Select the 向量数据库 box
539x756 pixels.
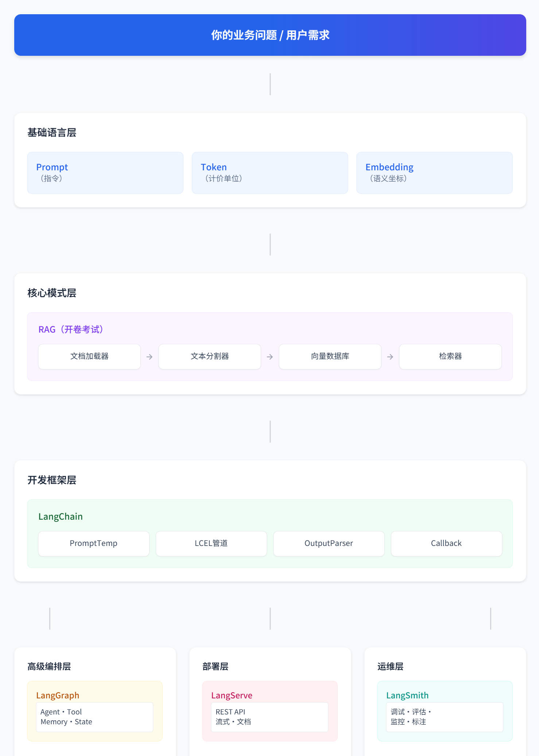tap(330, 357)
